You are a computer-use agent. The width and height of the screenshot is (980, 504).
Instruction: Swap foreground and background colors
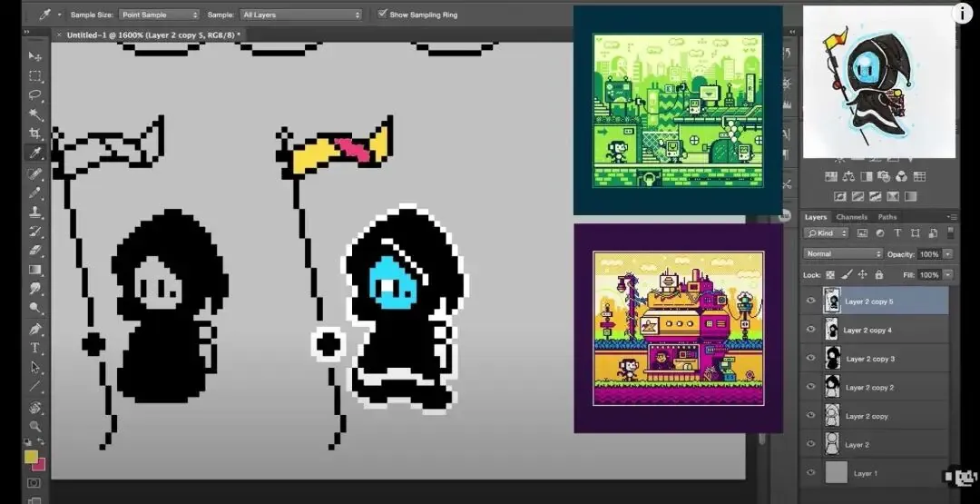coord(42,443)
